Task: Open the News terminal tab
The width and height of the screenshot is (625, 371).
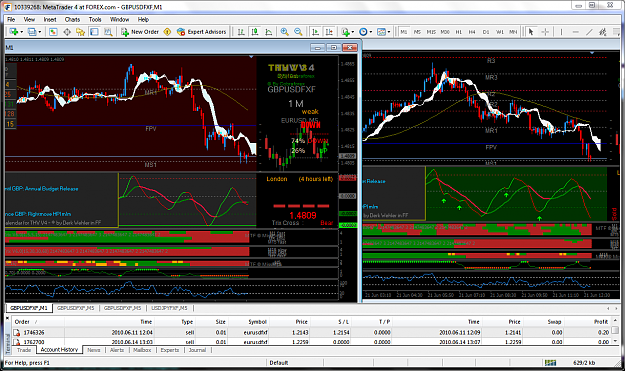Action: [94, 350]
